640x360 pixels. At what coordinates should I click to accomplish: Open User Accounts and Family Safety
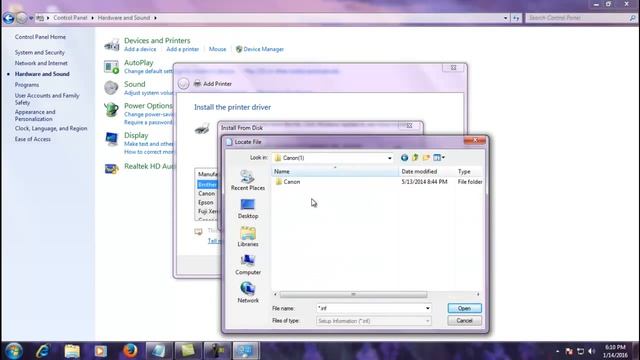point(47,99)
